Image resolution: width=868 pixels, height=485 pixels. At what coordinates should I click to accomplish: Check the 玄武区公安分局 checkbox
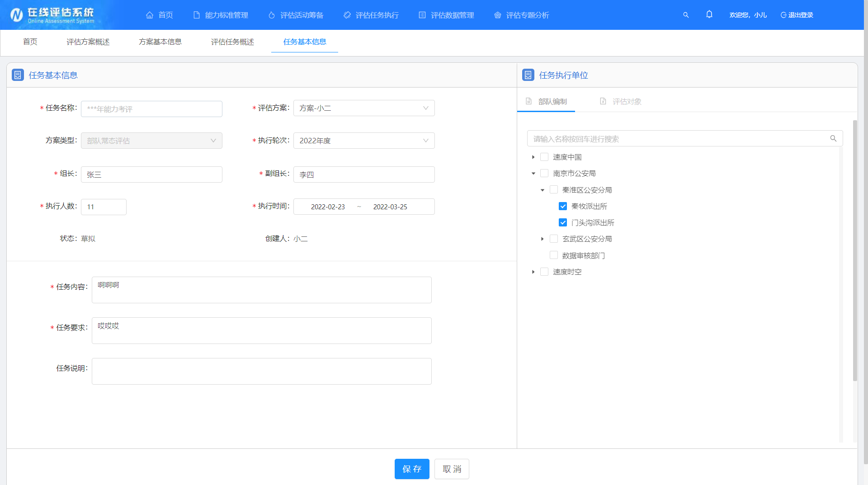(554, 239)
